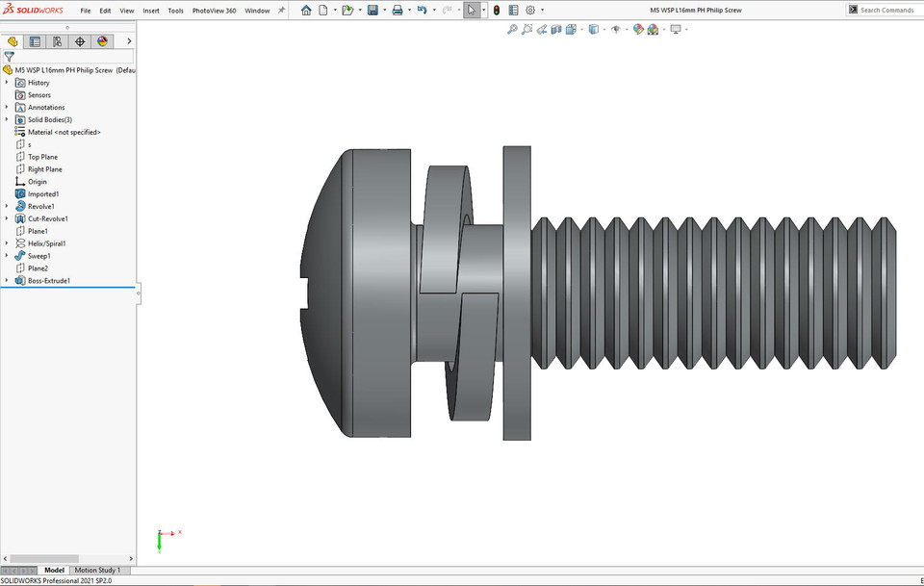The width and height of the screenshot is (924, 586).
Task: Open the Hide/Show Items dropdown arrow
Action: click(x=627, y=29)
